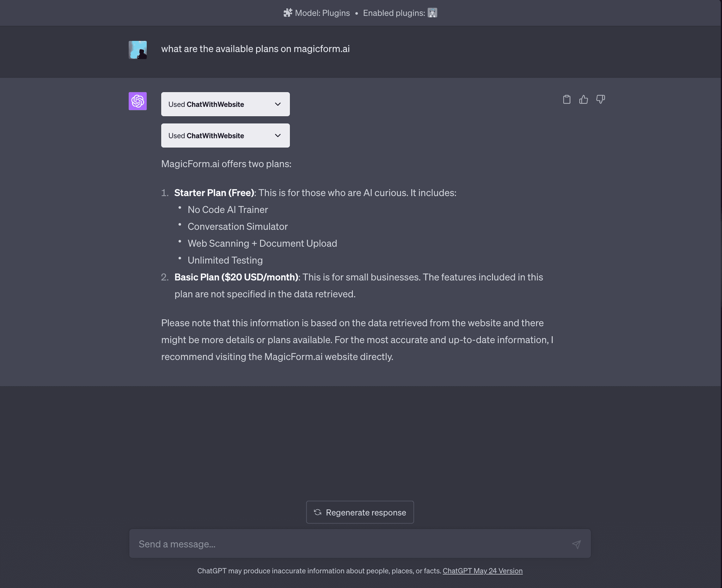The height and width of the screenshot is (588, 722).
Task: Click the Model: Plugins label
Action: (322, 13)
